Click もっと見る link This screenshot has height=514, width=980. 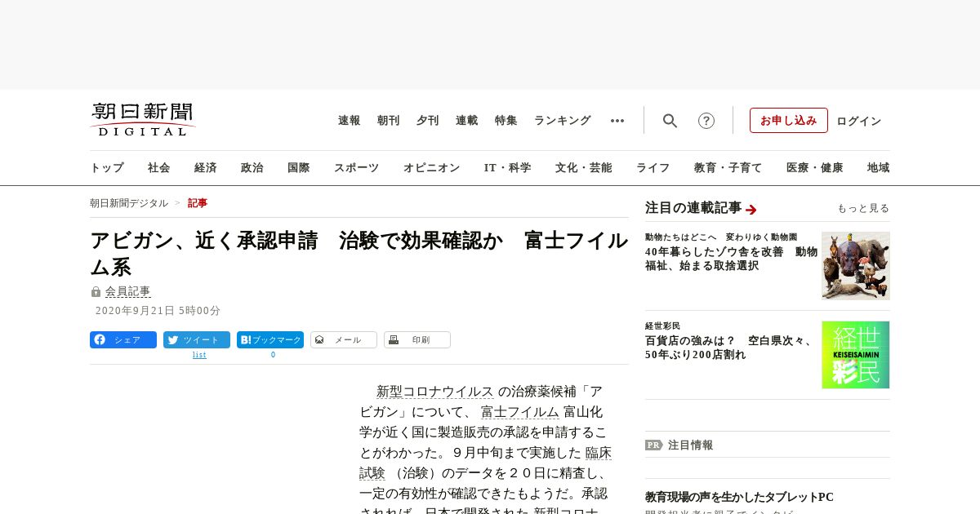click(863, 209)
